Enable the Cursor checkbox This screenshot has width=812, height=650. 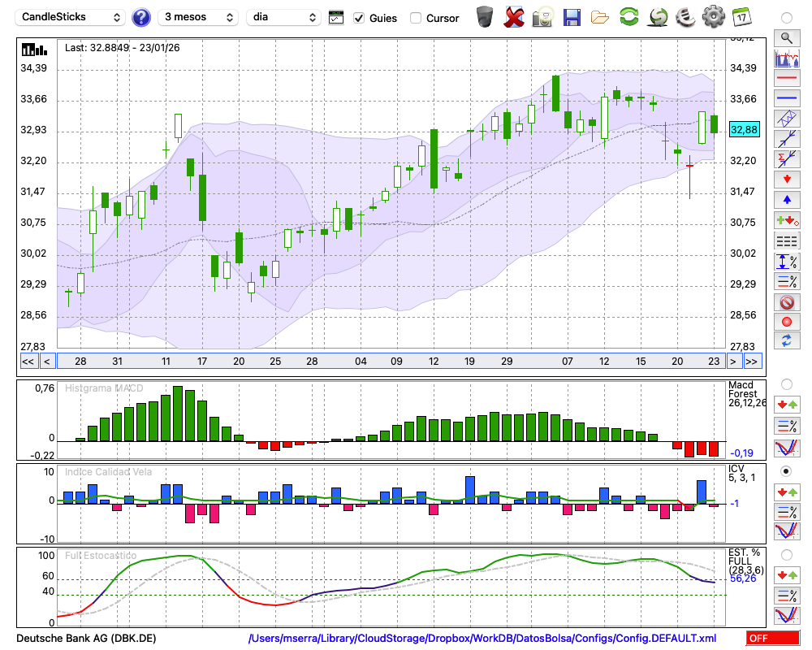point(416,18)
